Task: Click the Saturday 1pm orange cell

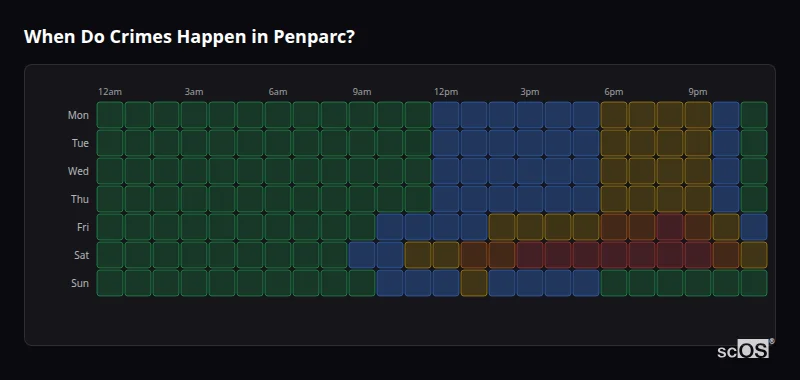Action: click(474, 255)
